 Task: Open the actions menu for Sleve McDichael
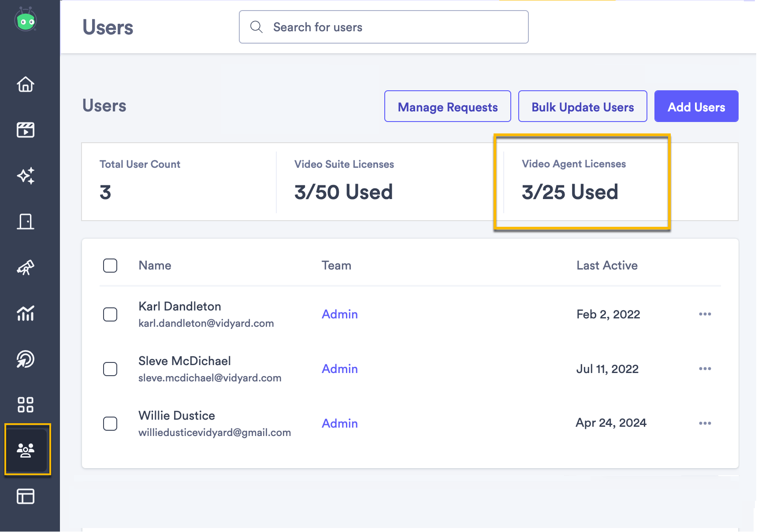(x=705, y=369)
